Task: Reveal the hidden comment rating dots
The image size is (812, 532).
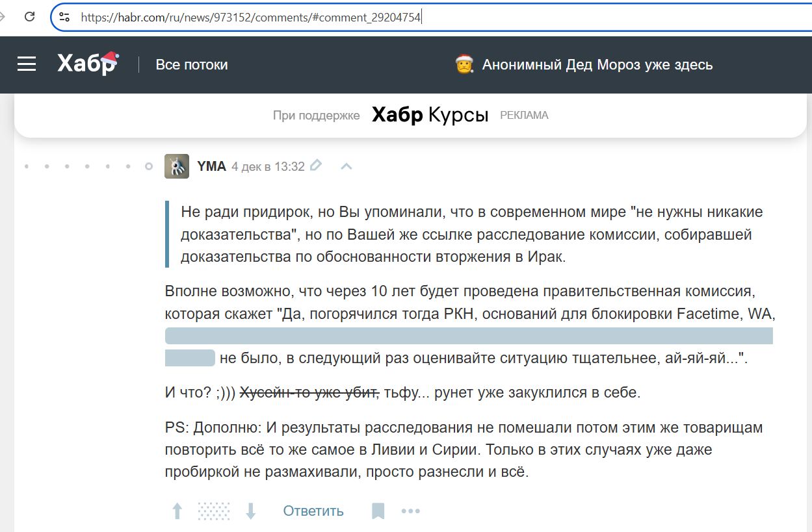Action: pyautogui.click(x=213, y=511)
